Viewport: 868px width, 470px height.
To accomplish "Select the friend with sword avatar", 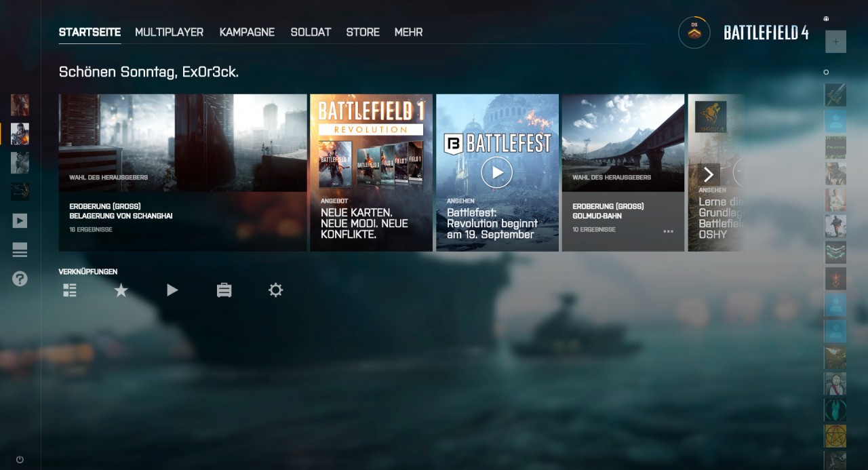I will (835, 95).
